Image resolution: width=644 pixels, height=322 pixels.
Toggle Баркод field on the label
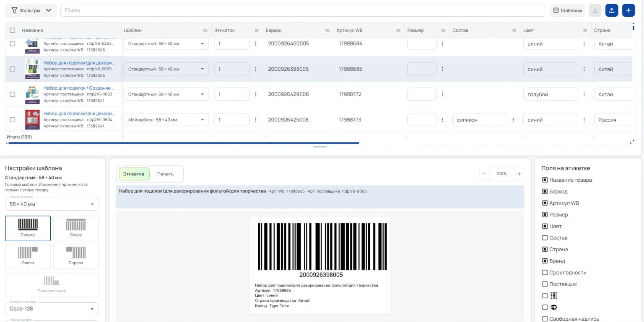pyautogui.click(x=545, y=191)
